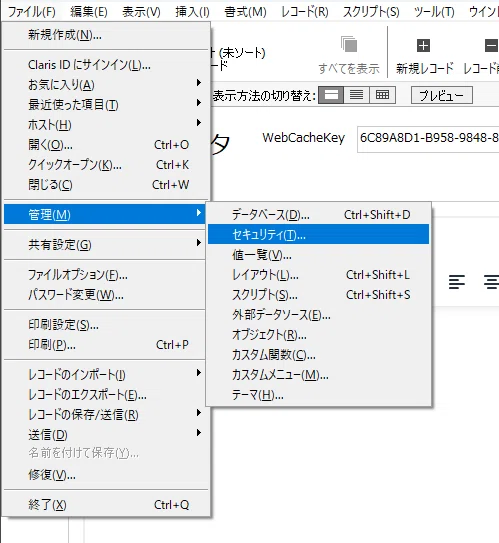
Task: Open the ツール(T) menu
Action: point(434,12)
